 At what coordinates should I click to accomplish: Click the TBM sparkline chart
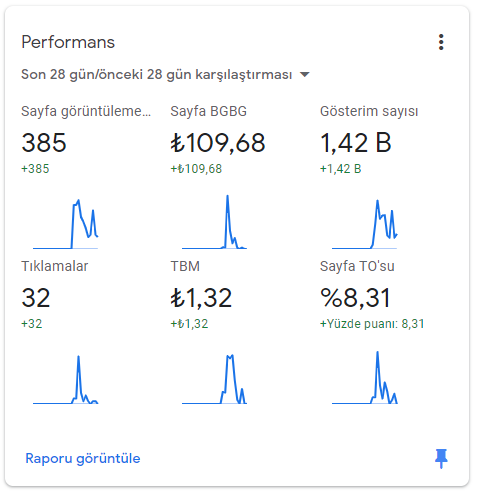pyautogui.click(x=214, y=379)
